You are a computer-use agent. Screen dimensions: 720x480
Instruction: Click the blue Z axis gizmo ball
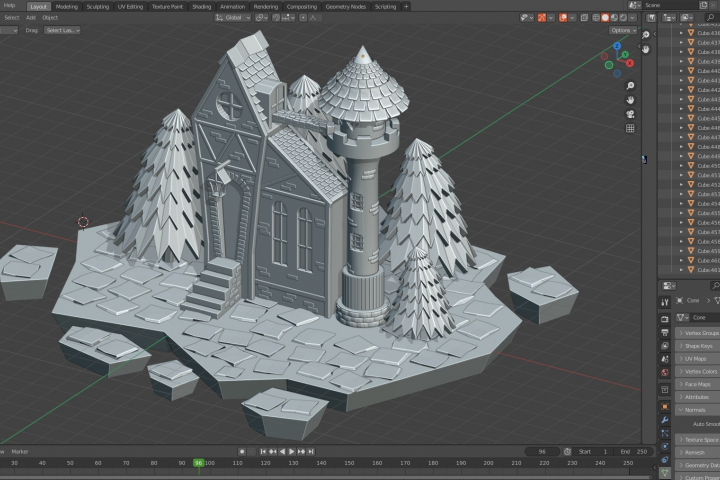coord(617,46)
